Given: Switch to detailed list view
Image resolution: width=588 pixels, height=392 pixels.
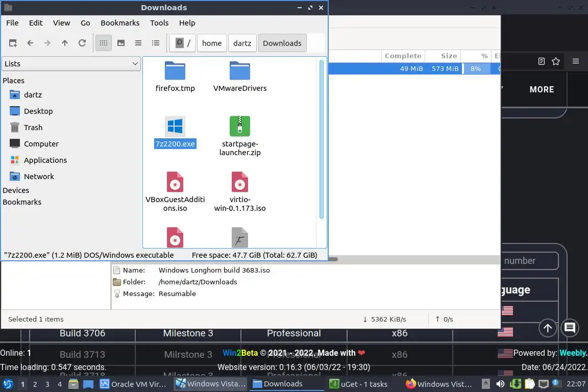Looking at the screenshot, I should click(156, 43).
